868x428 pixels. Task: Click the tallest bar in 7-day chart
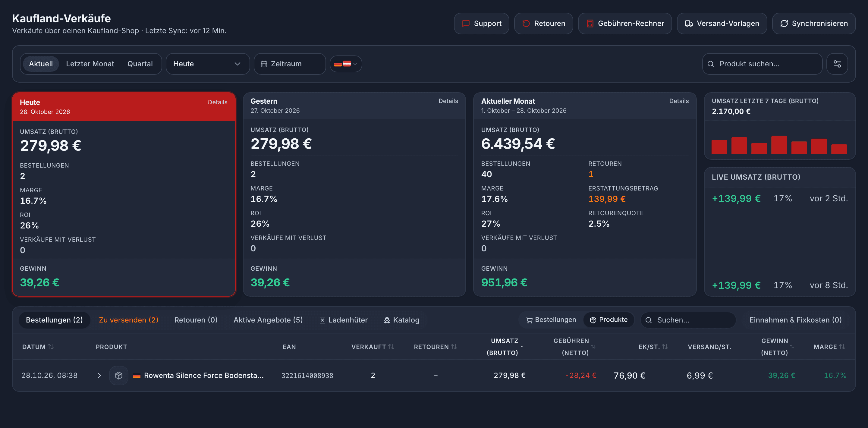pyautogui.click(x=779, y=145)
